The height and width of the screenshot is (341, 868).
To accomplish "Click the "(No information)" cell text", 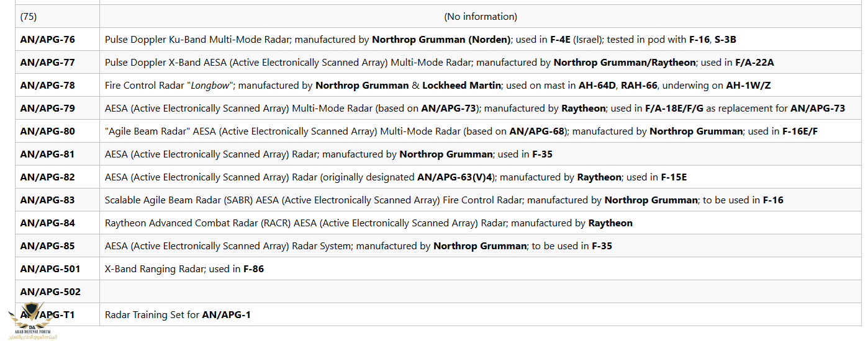I will [x=480, y=17].
